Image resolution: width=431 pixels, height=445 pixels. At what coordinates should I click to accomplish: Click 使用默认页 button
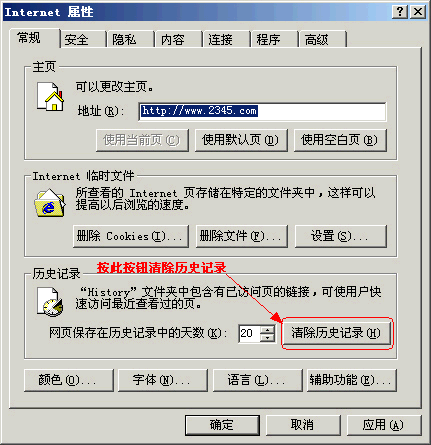pyautogui.click(x=241, y=140)
